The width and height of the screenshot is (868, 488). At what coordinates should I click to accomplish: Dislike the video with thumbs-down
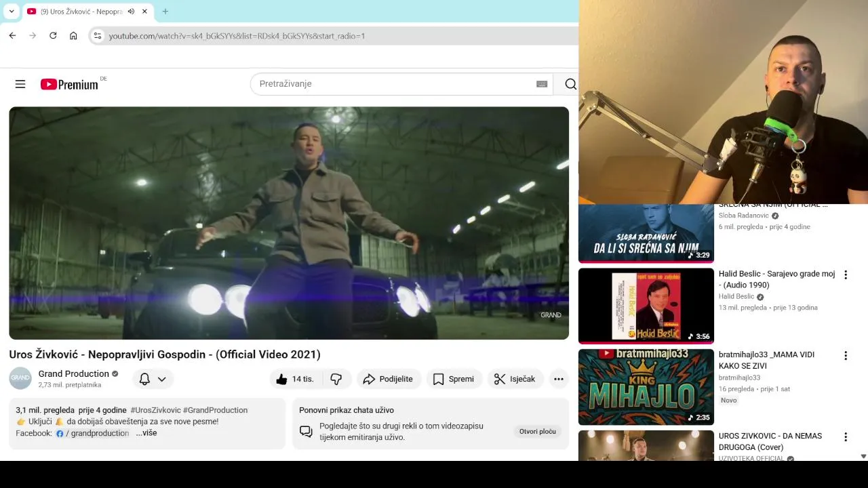[x=336, y=379]
